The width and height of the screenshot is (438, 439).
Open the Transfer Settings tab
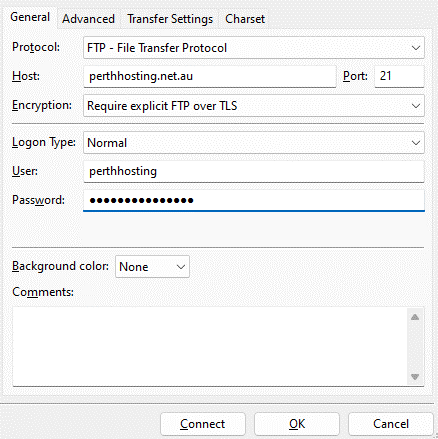[x=170, y=19]
